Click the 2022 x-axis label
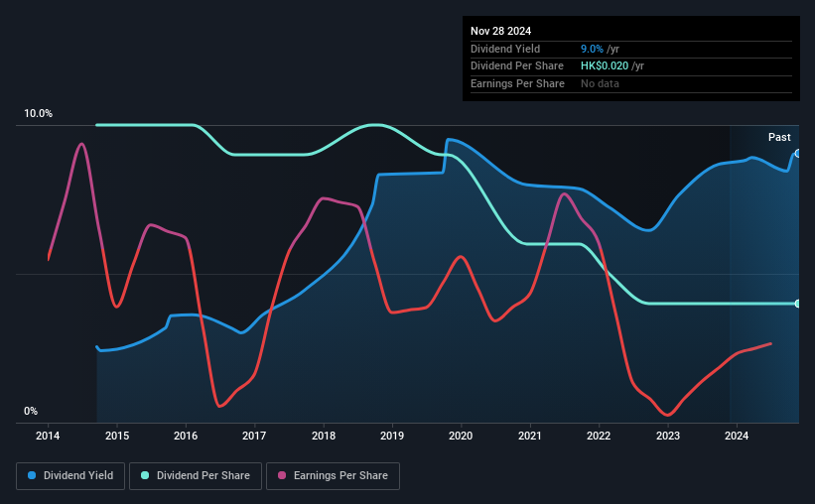The image size is (815, 504). tap(599, 436)
